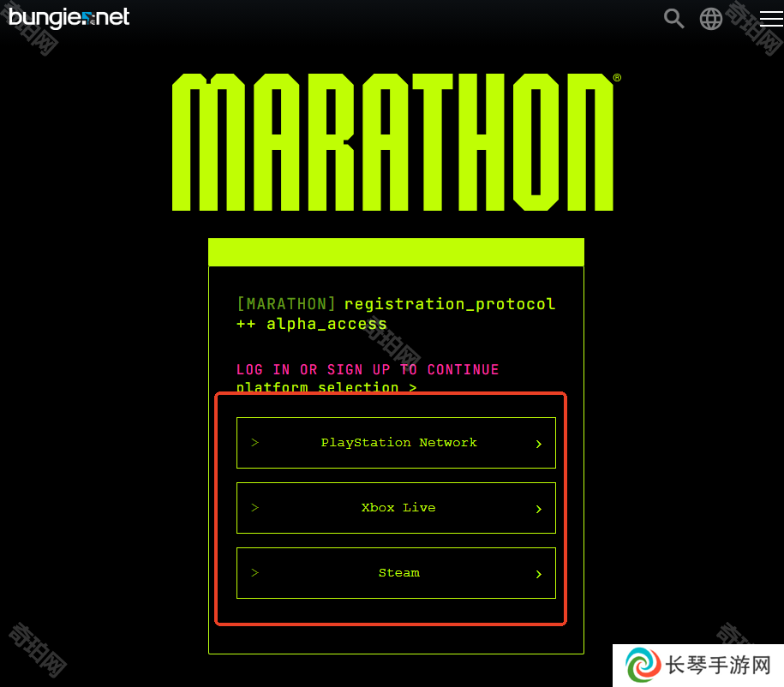Click the right chevron on Xbox Live
784x687 pixels.
point(538,509)
